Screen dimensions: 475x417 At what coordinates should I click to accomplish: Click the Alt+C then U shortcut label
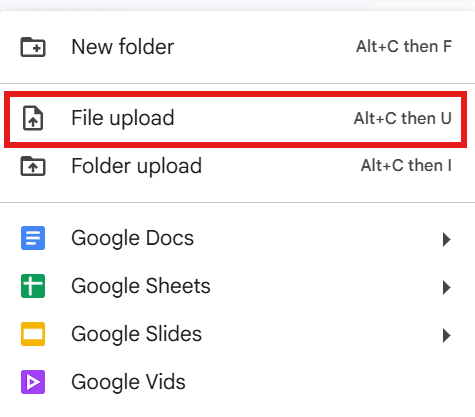tap(403, 118)
